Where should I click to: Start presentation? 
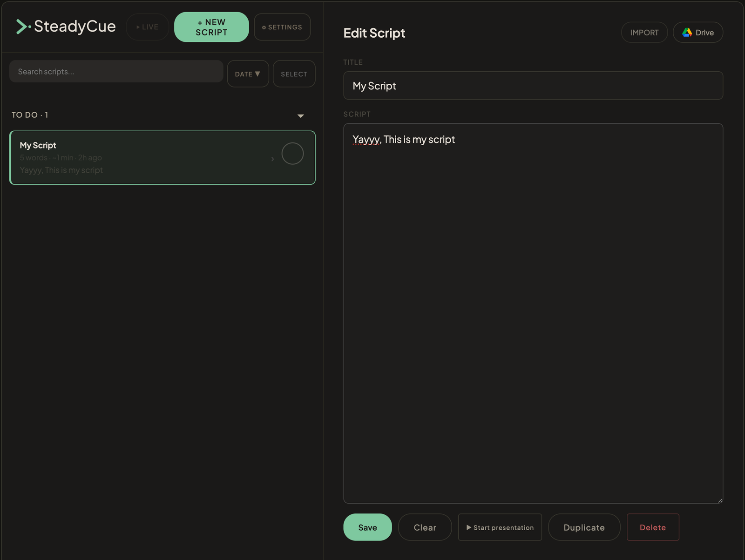tap(500, 527)
